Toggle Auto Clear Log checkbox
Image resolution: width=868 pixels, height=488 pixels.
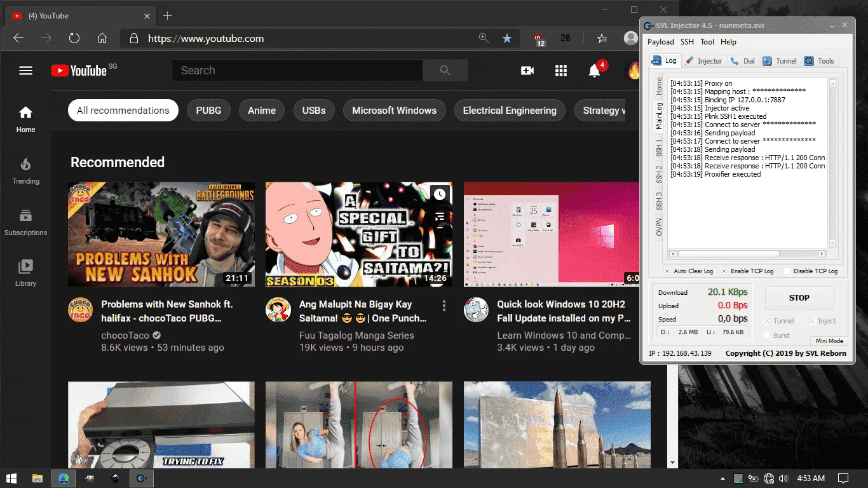[x=667, y=271]
